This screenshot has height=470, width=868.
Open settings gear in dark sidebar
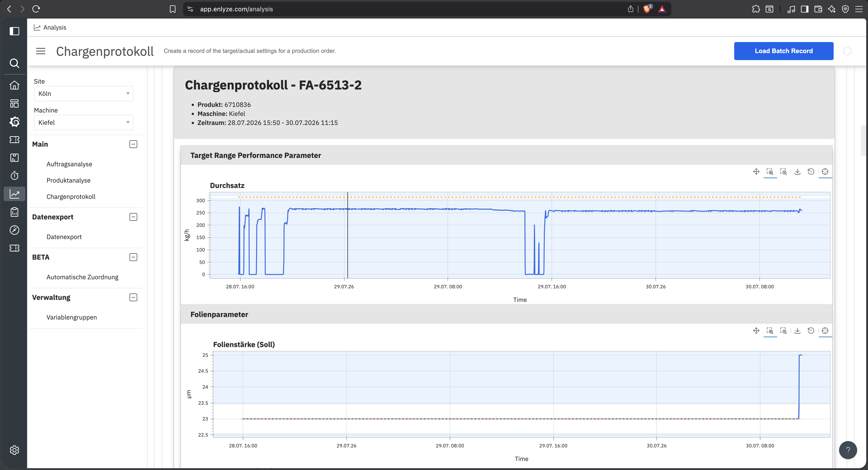coord(14,450)
